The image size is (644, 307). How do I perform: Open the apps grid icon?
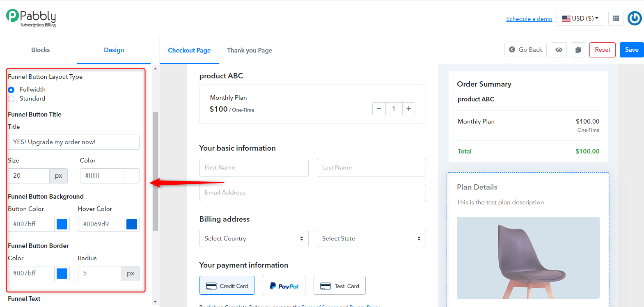(x=616, y=18)
